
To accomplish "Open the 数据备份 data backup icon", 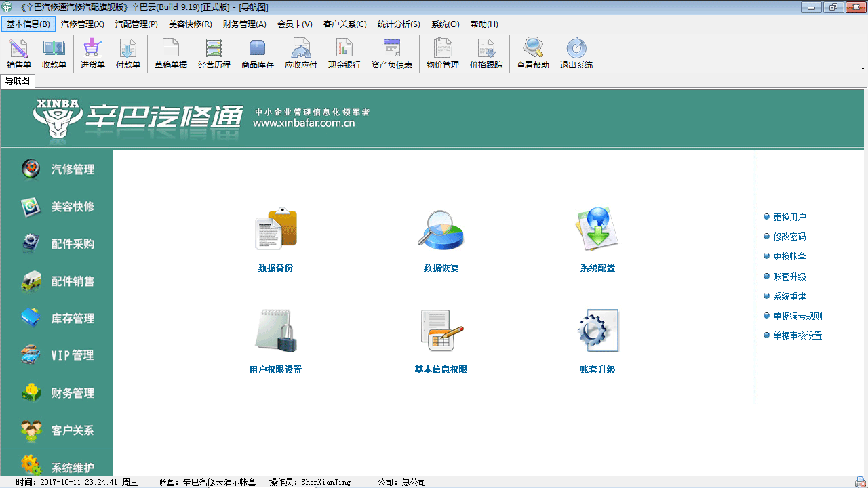I will [x=276, y=229].
